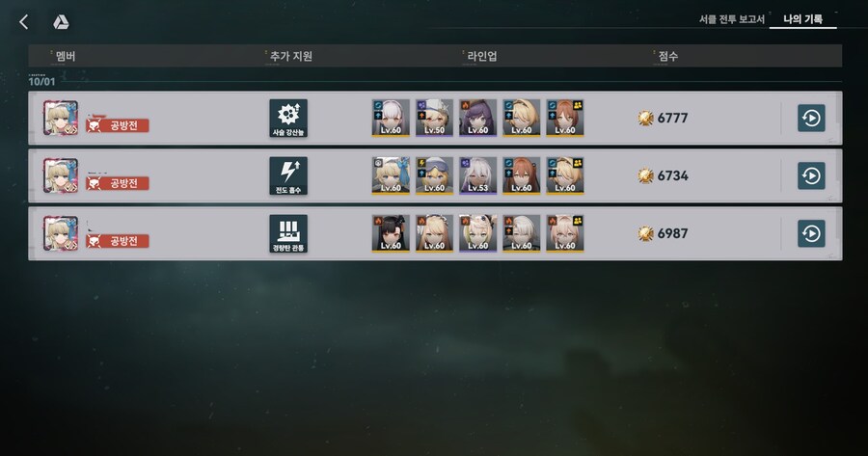The image size is (868, 456).
Task: Open the 사슬 강산뇰 support gear icon
Action: click(288, 118)
